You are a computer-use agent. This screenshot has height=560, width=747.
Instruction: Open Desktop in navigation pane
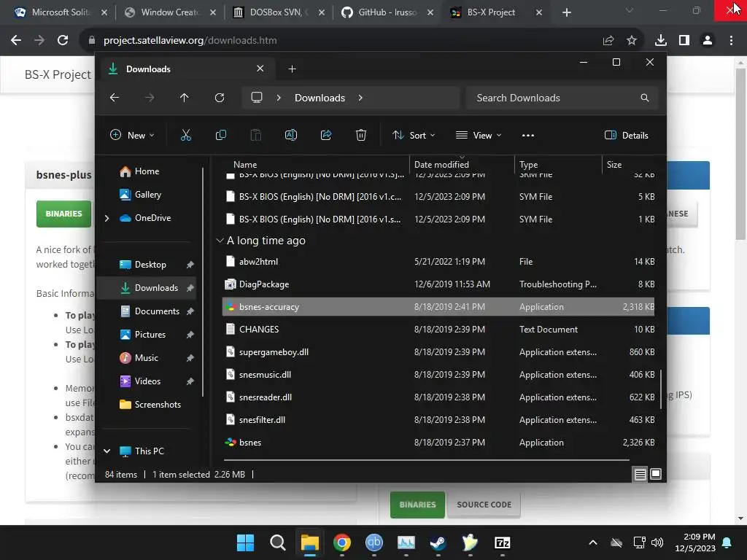pos(150,265)
